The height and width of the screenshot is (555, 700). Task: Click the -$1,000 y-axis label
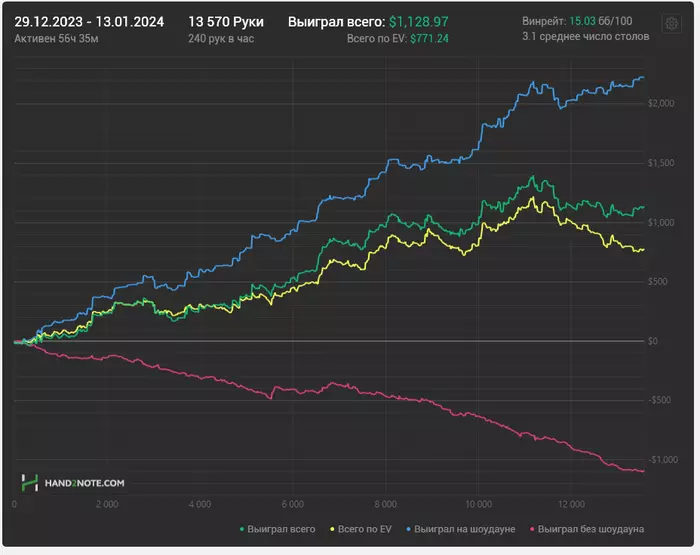(x=662, y=459)
